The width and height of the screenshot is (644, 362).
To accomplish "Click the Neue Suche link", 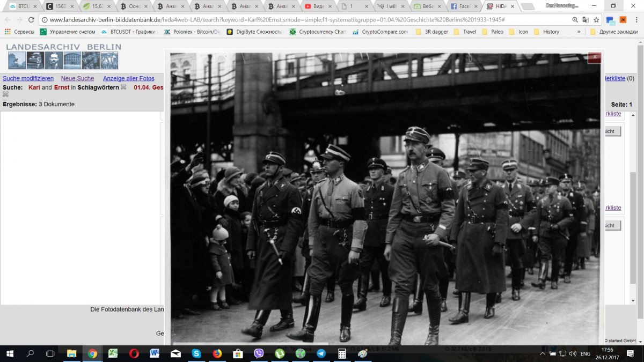I will point(77,78).
